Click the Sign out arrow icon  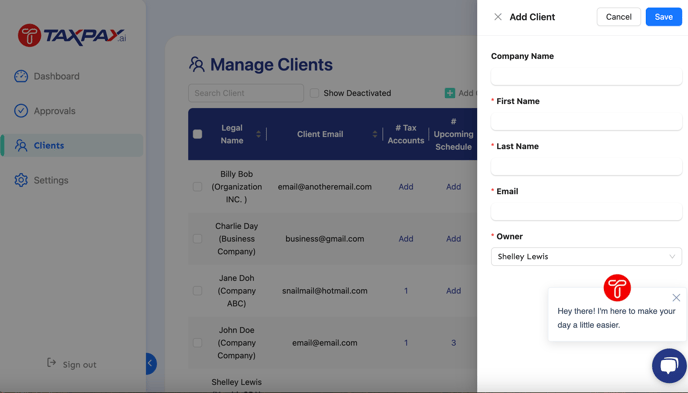pyautogui.click(x=51, y=363)
